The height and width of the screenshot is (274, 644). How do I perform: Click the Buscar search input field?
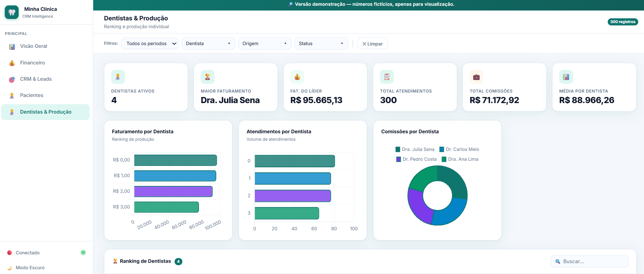[589, 261]
